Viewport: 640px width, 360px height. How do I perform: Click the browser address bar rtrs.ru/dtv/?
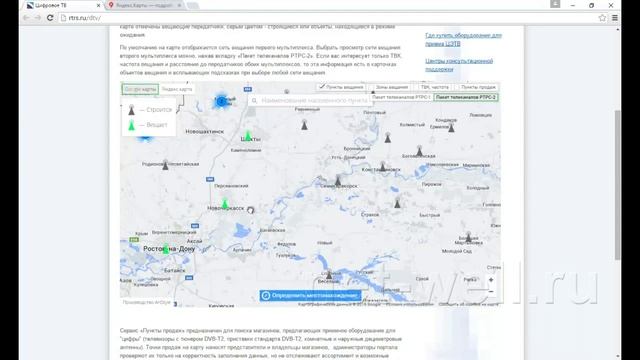[x=329, y=18]
